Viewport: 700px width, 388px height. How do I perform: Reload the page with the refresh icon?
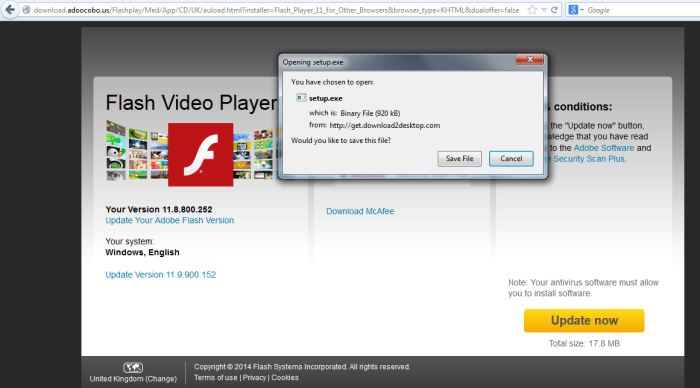(554, 10)
